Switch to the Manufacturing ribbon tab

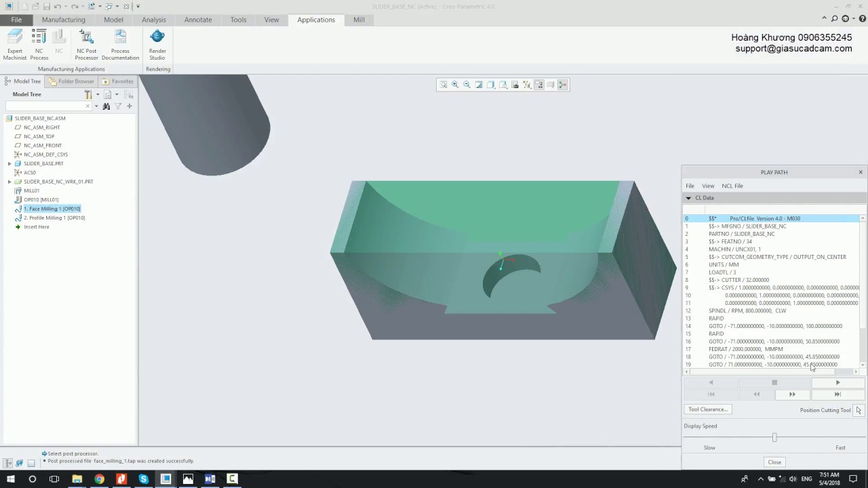[63, 20]
